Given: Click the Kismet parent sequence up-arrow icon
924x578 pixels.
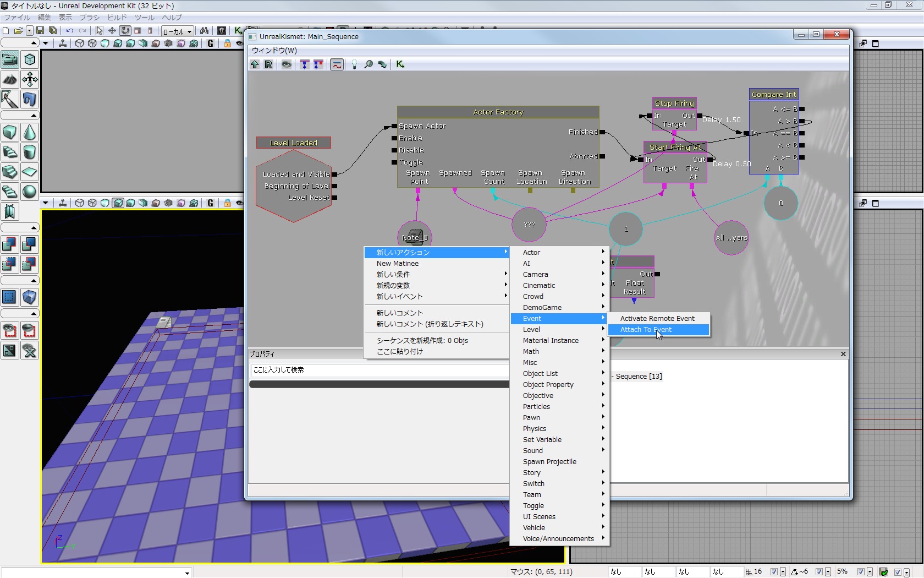Looking at the screenshot, I should [255, 64].
